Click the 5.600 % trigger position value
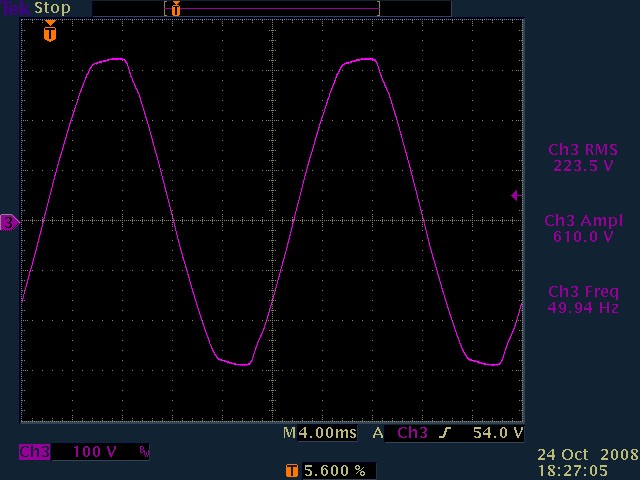The width and height of the screenshot is (640, 480). click(334, 469)
